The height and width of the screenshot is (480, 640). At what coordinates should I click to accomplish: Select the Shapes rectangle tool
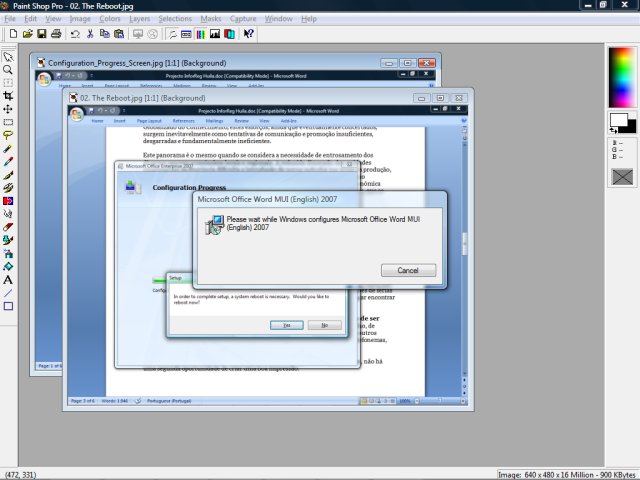(x=8, y=306)
